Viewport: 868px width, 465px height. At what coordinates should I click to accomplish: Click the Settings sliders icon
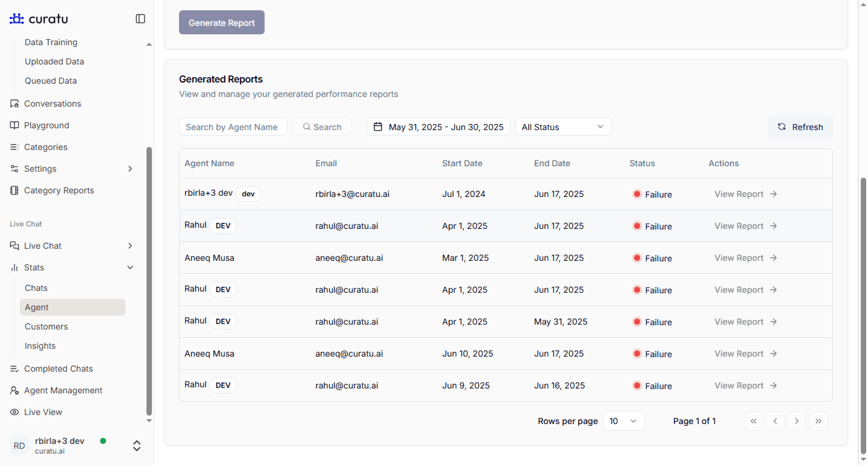coord(14,169)
